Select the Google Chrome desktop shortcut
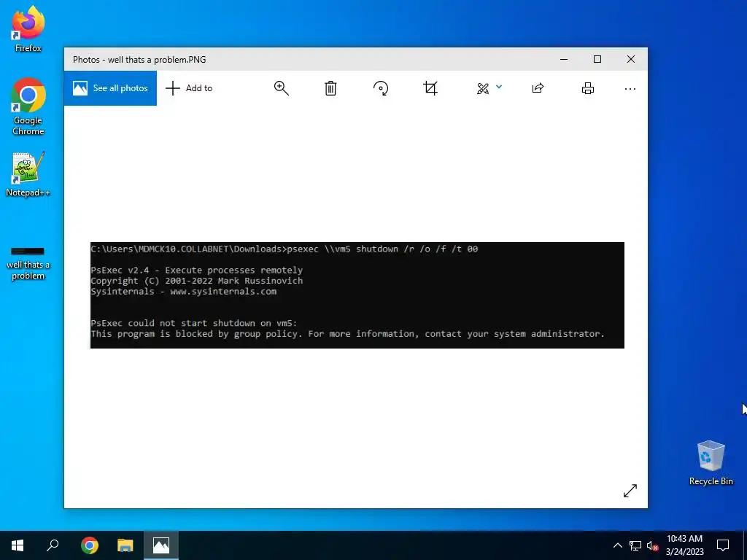747x560 pixels. [x=28, y=106]
